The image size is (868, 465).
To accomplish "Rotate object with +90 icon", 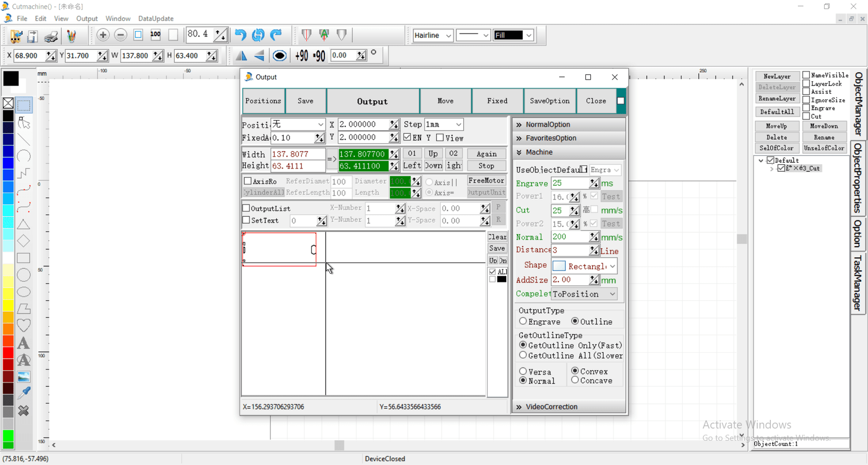I will point(302,56).
